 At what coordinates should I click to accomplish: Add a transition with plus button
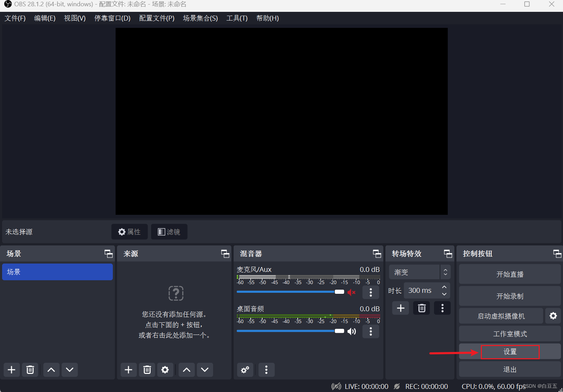(401, 308)
